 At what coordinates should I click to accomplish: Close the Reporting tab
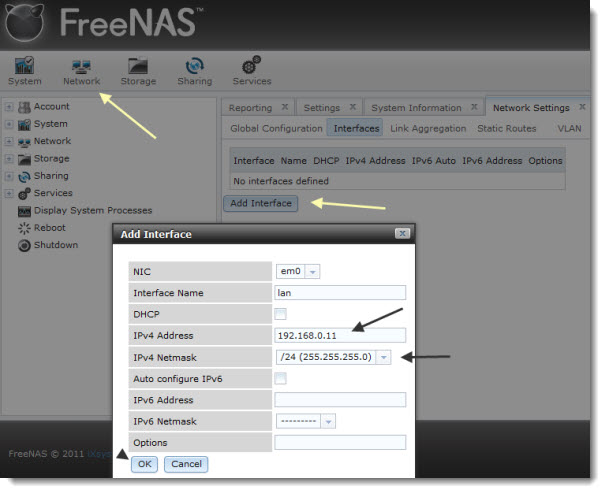click(x=285, y=107)
